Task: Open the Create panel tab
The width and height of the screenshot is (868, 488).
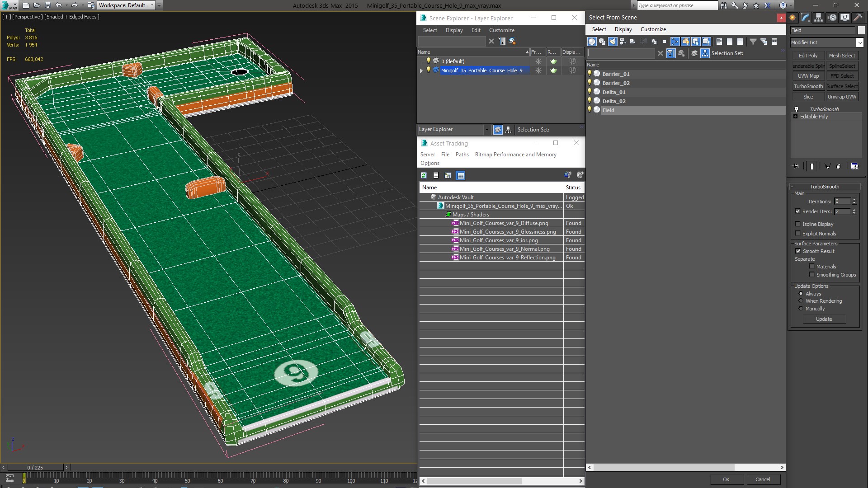Action: coord(793,18)
